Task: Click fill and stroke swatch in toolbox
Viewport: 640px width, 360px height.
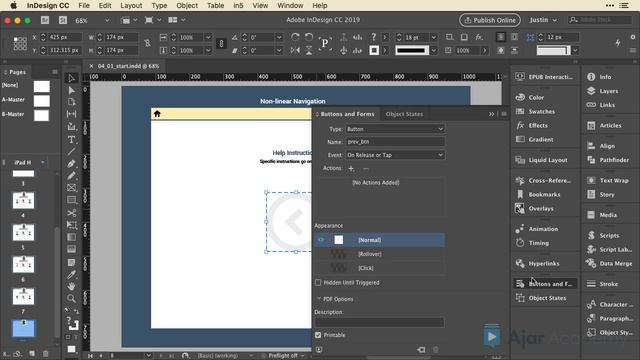Action: [73, 324]
